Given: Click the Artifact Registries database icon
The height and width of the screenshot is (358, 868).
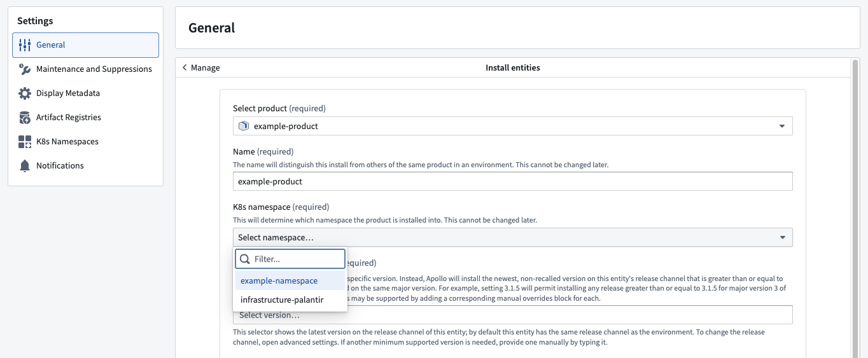Looking at the screenshot, I should tap(25, 118).
